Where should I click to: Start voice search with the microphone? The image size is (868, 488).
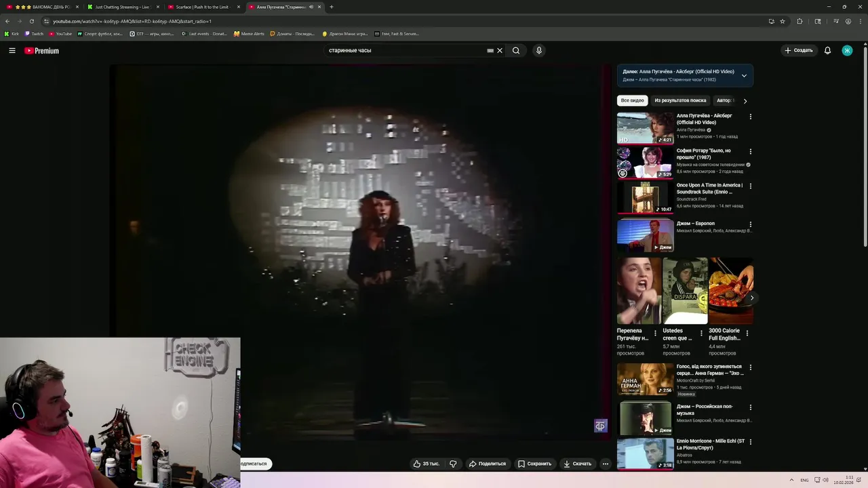pyautogui.click(x=539, y=50)
